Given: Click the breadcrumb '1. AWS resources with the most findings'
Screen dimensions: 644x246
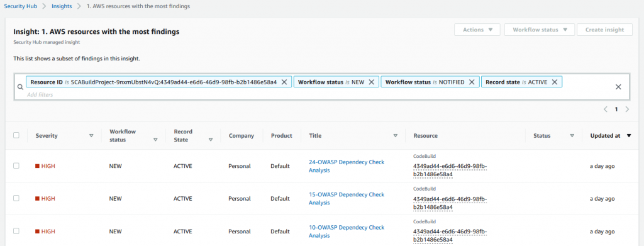Looking at the screenshot, I should pyautogui.click(x=138, y=6).
